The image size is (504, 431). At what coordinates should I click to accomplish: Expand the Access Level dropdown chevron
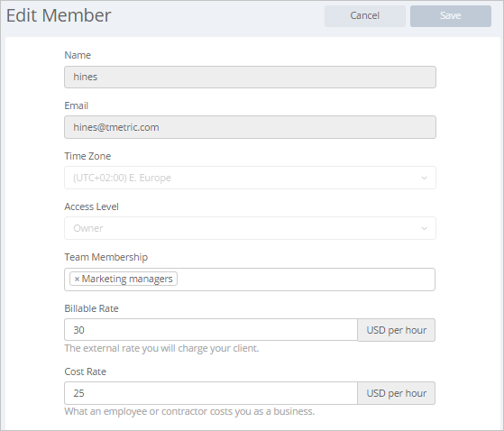[x=424, y=228]
